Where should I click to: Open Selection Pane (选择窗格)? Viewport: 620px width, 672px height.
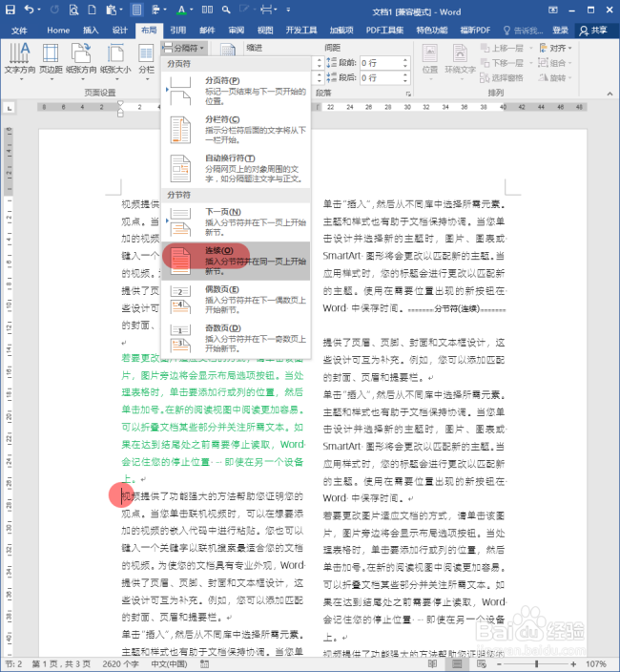[502, 78]
